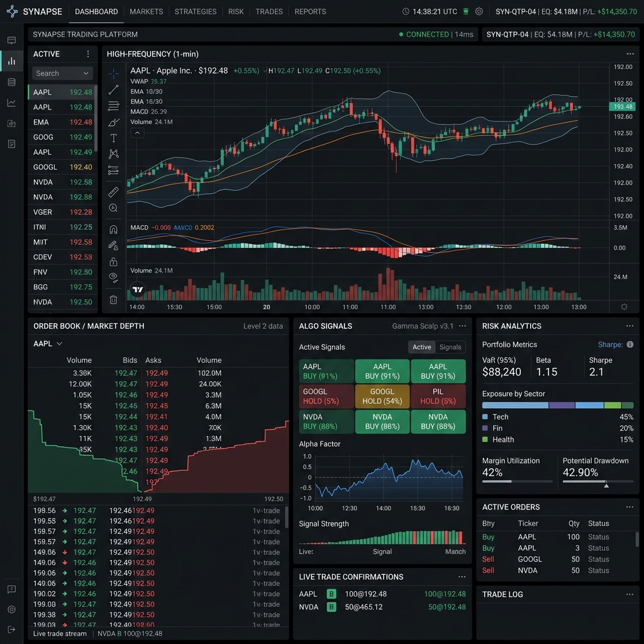This screenshot has width=644, height=644.
Task: Toggle the lock all drawings padlock
Action: (x=113, y=262)
